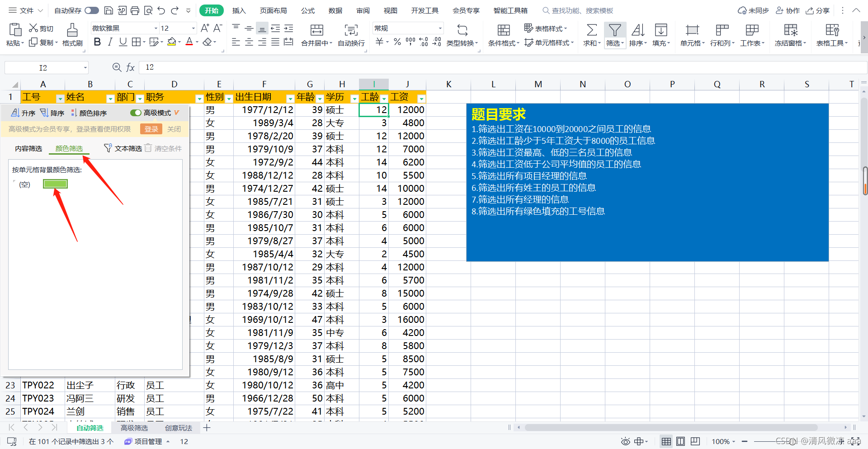
Task: Click the Paste icon
Action: tap(15, 30)
